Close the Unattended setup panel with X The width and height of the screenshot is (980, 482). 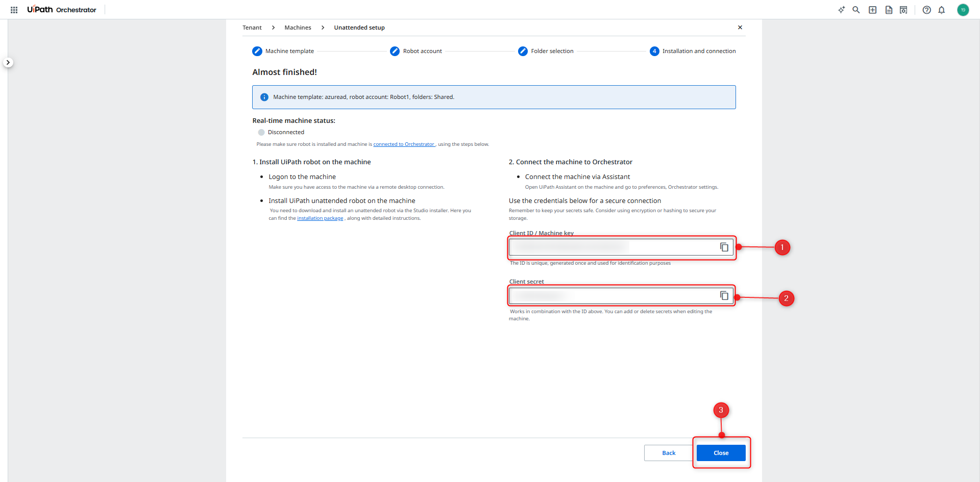click(740, 28)
